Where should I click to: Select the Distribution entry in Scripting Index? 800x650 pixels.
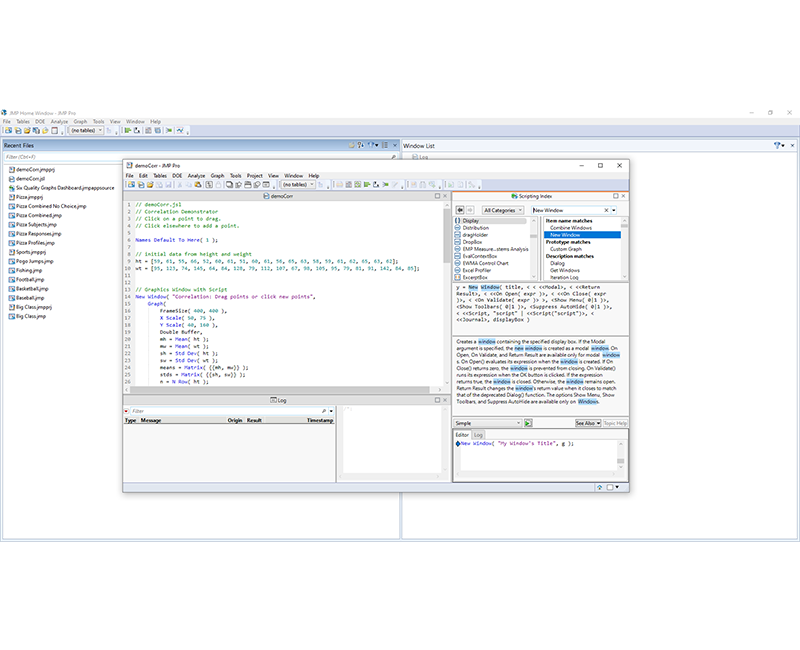point(476,227)
